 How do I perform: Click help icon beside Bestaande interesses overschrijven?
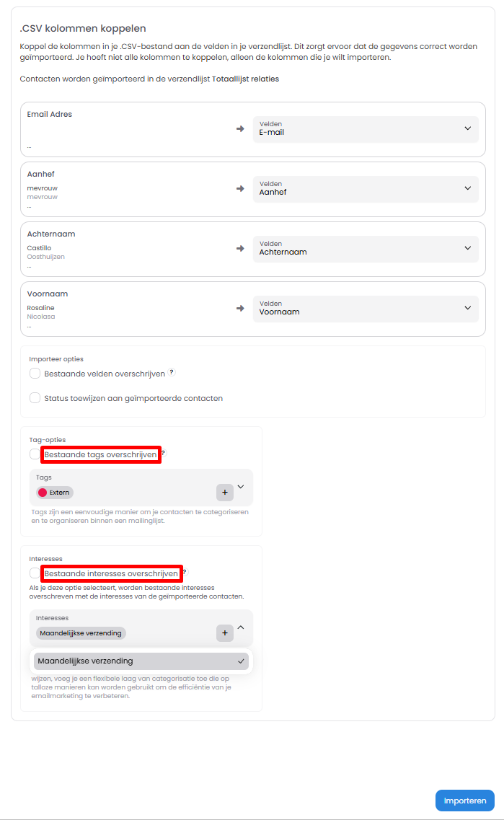(185, 573)
